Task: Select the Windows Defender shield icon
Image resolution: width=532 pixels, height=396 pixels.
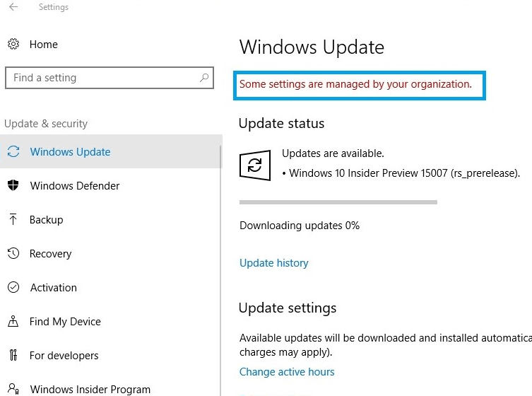Action: coord(13,186)
